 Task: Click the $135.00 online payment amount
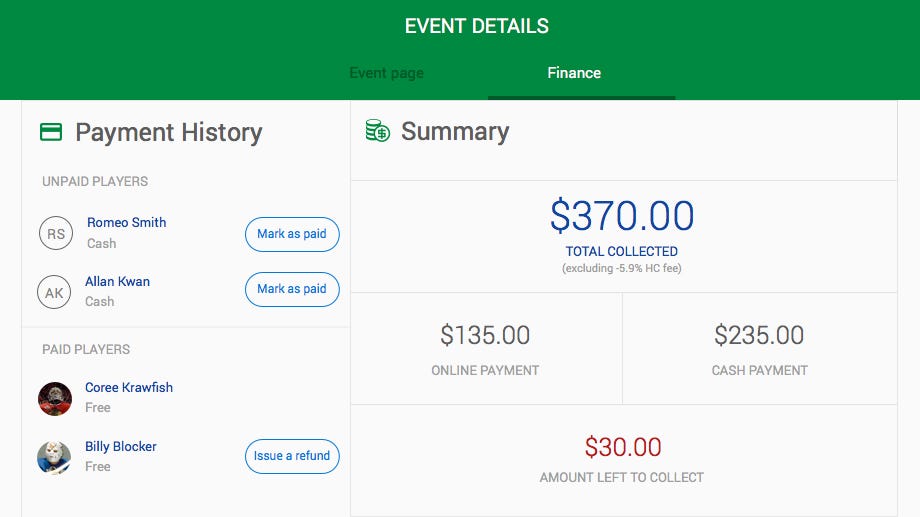485,335
